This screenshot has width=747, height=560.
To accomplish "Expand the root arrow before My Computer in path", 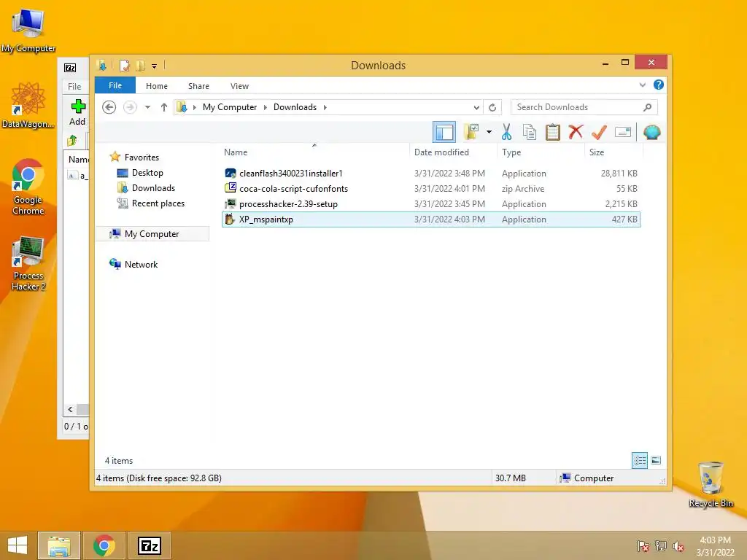I will coord(194,107).
